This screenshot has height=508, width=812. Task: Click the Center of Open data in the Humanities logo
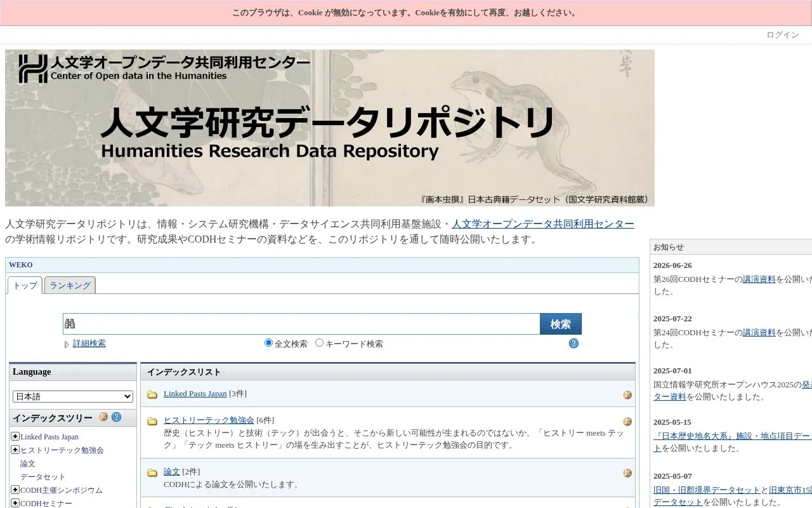click(164, 69)
